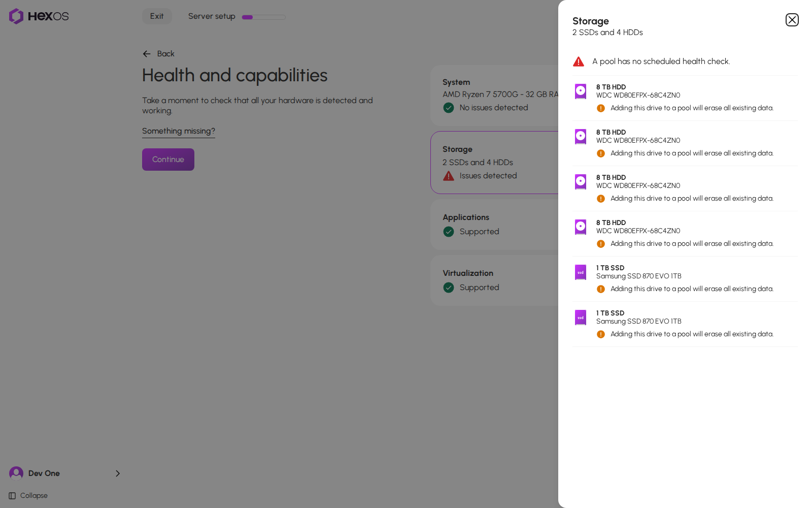
Task: Click first 'Samsung SSD 870 EVO 1TB' model text
Action: pyautogui.click(x=639, y=276)
